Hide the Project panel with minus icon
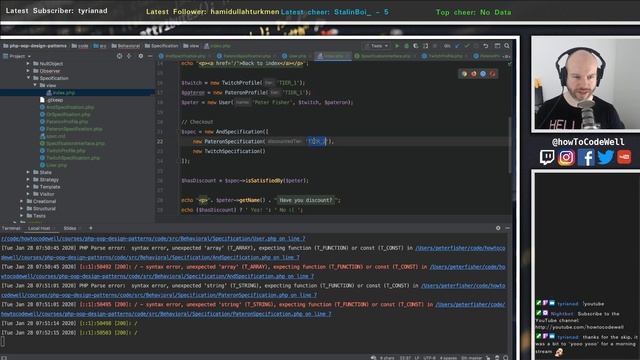Screen dimensions: 640x360 (150, 56)
